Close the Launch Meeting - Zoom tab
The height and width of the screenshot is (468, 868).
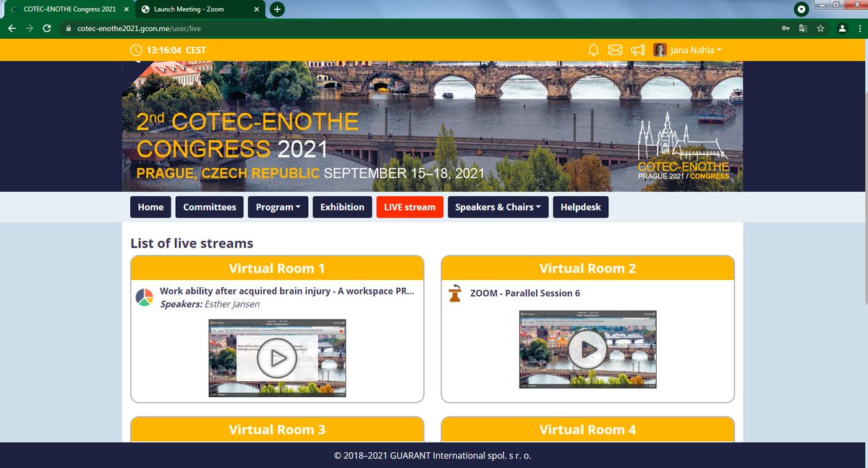[256, 9]
